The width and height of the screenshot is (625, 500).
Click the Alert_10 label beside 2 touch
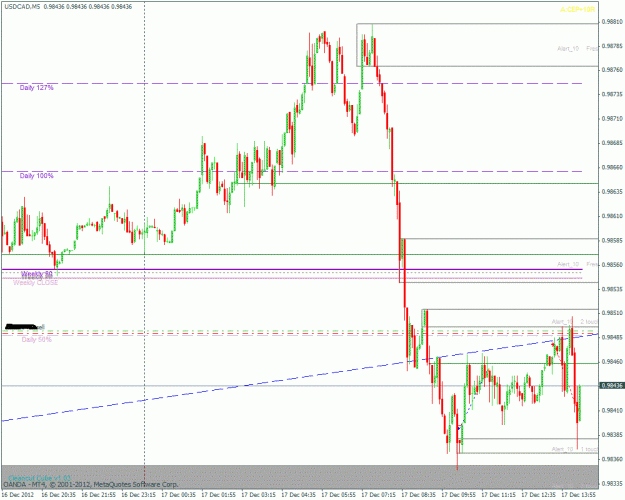click(562, 321)
